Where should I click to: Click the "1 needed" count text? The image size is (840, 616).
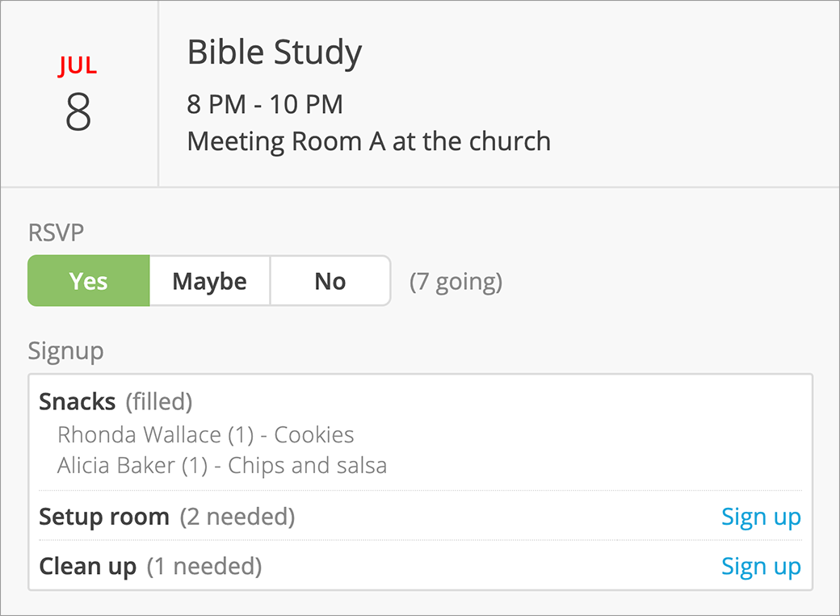(204, 567)
